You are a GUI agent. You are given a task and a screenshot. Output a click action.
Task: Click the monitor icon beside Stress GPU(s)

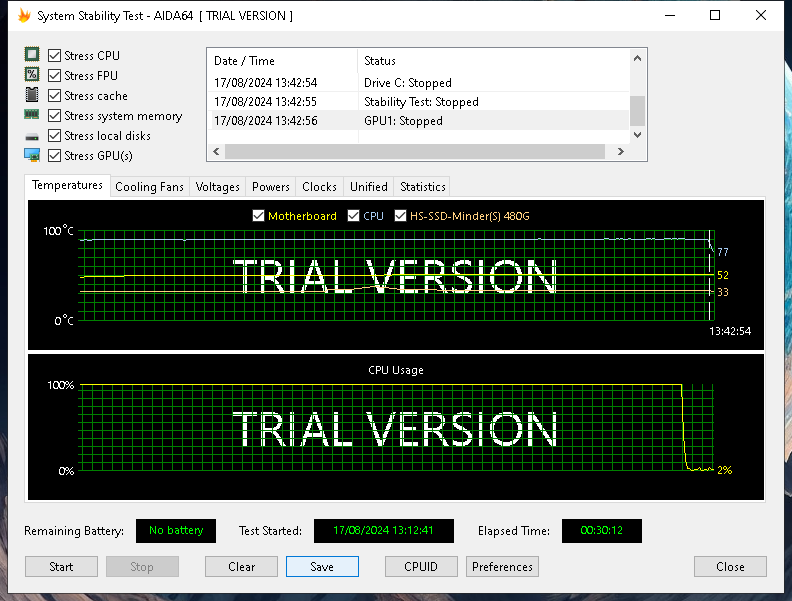(32, 155)
